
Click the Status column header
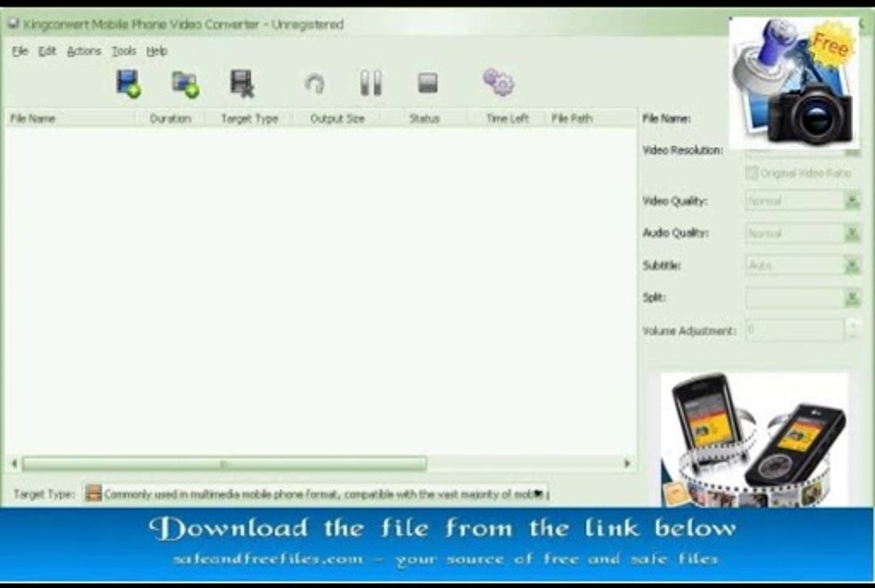coord(424,118)
